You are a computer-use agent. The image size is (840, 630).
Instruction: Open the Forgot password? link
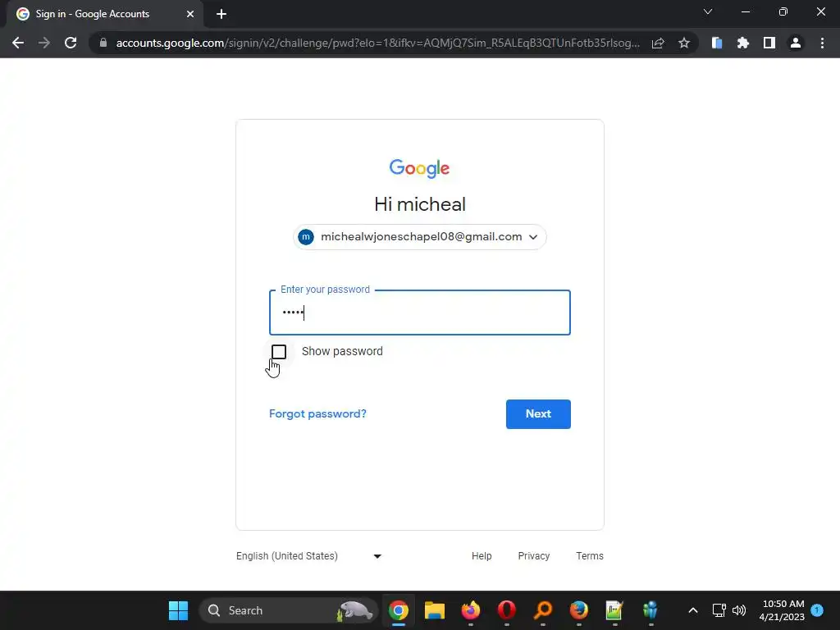tap(317, 413)
